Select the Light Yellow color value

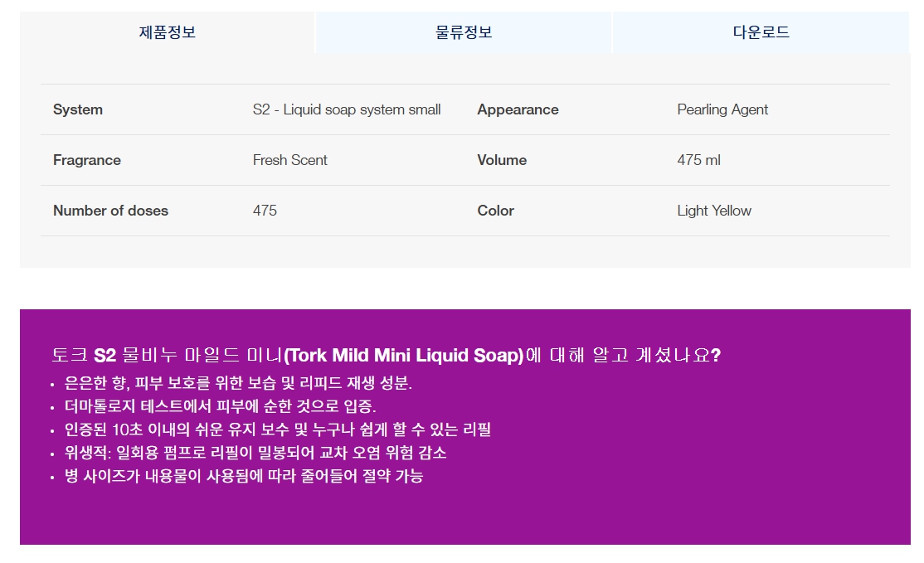714,211
